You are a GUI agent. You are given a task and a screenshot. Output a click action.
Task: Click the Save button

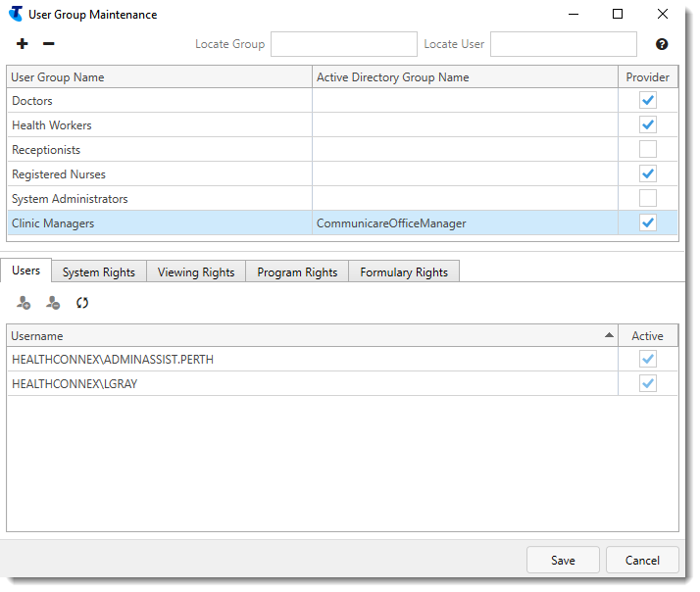[x=563, y=560]
